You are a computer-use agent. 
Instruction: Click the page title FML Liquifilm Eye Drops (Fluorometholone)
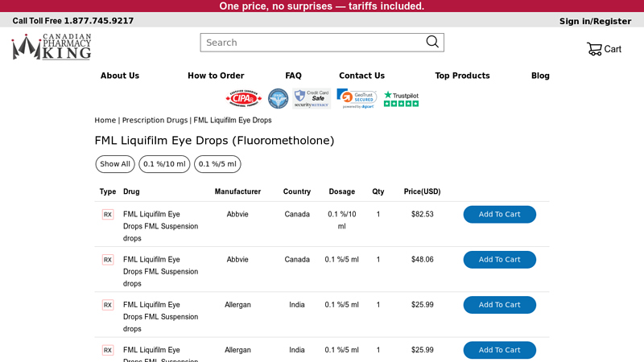tap(214, 140)
